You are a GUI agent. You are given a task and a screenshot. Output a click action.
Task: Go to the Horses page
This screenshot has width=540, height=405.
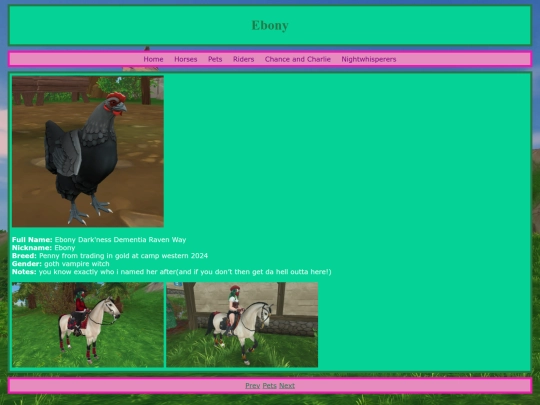pyautogui.click(x=186, y=59)
